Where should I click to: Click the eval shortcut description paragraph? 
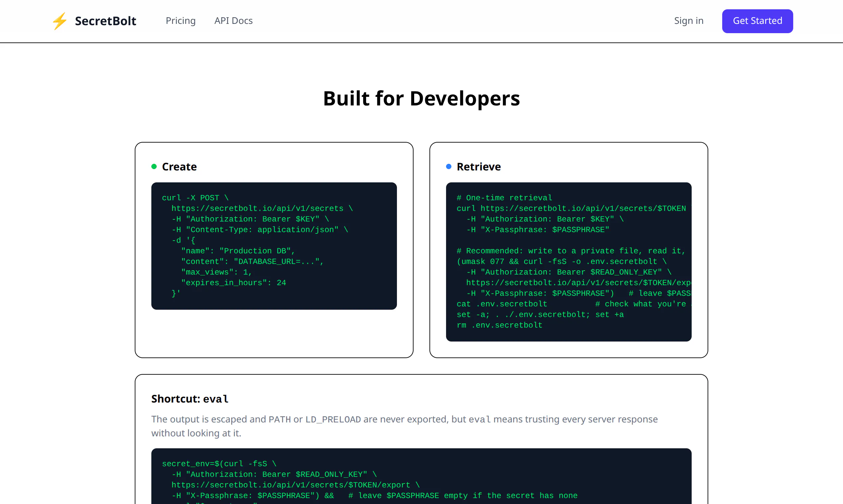[405, 426]
